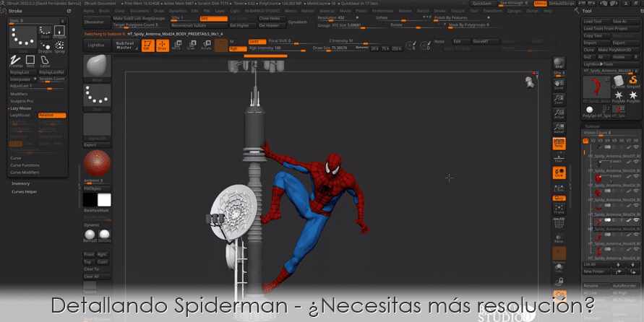Choose the Lasso stroke type

(45, 61)
